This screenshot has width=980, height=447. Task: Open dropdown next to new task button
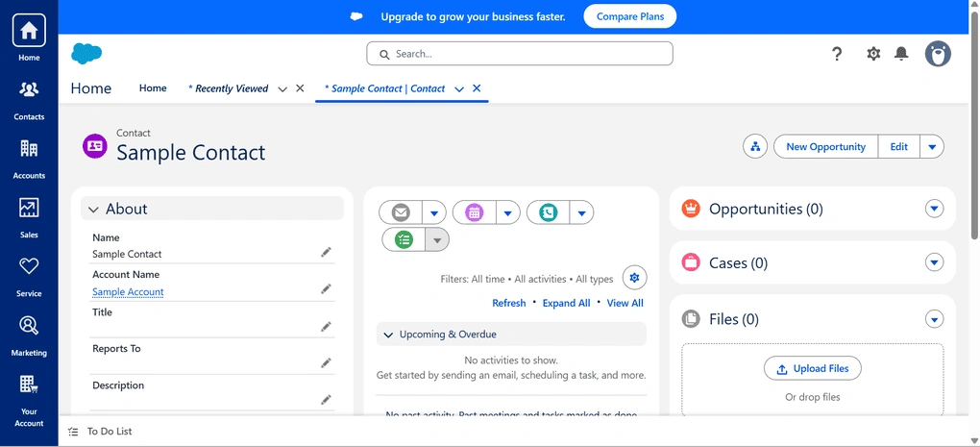(437, 239)
